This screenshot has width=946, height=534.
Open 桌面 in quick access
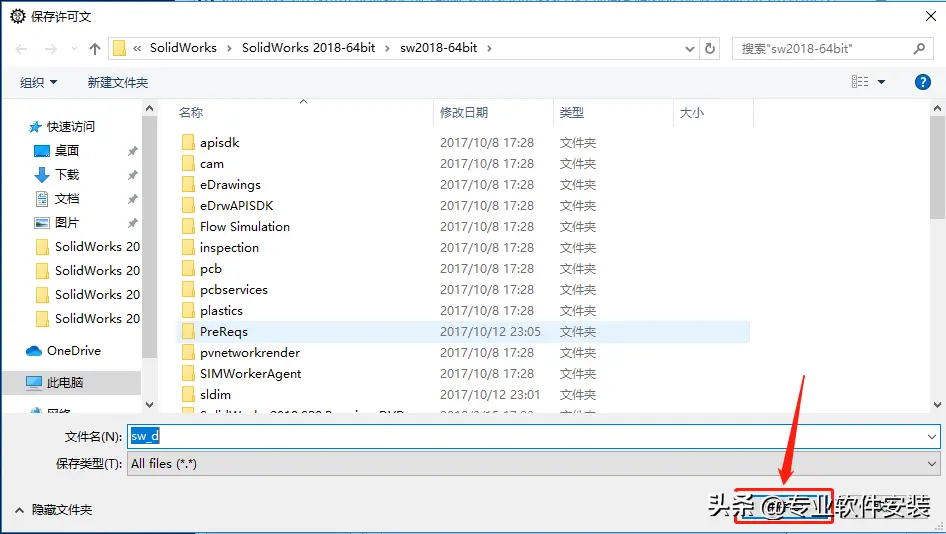pyautogui.click(x=67, y=150)
